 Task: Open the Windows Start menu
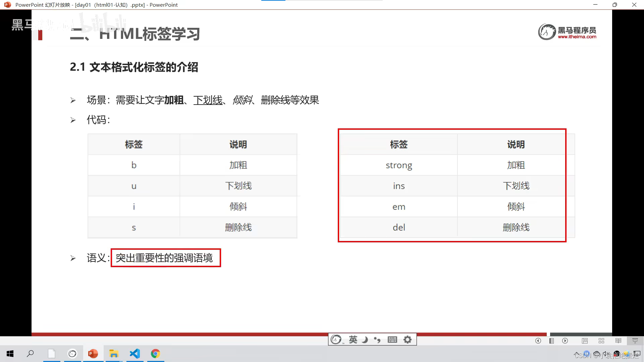[x=10, y=354]
